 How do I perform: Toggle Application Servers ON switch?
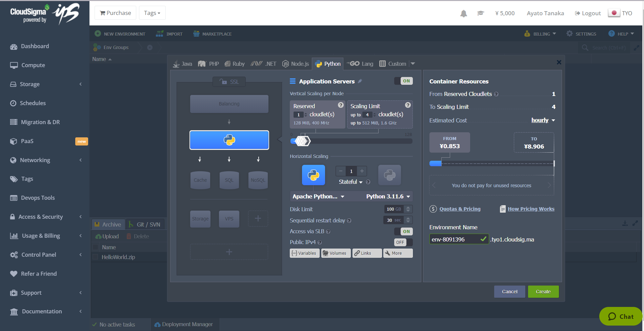coord(403,81)
